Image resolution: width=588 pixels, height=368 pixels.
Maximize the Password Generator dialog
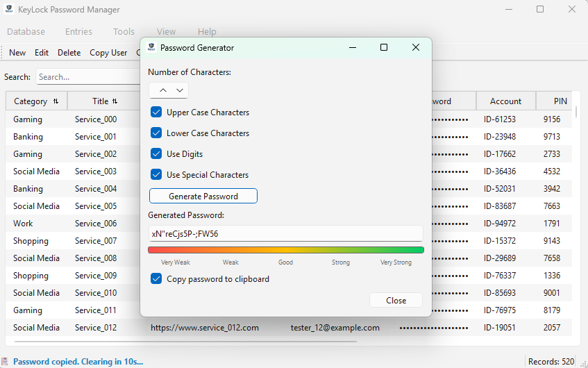(x=384, y=48)
